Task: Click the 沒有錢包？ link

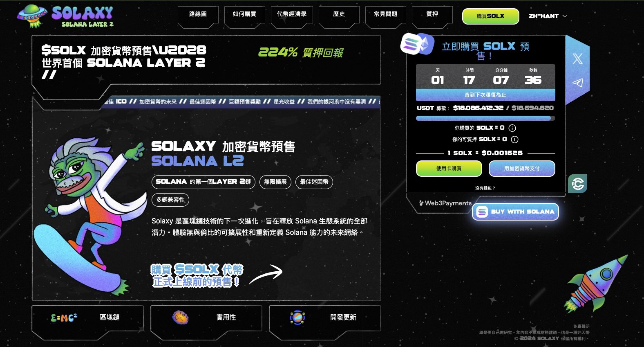Action: click(485, 188)
